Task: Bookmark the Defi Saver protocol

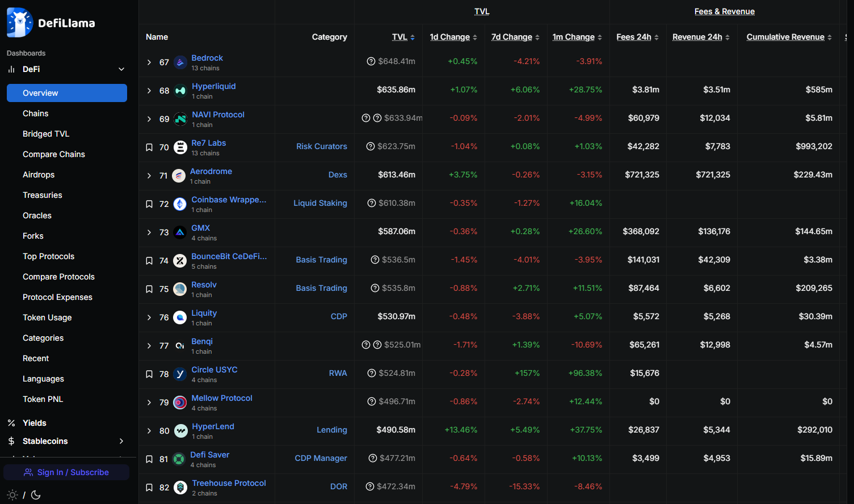Action: click(x=149, y=459)
